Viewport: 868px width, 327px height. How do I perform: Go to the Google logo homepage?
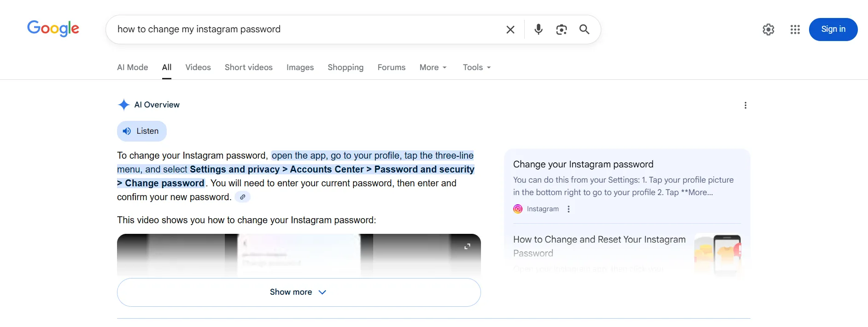click(x=53, y=29)
